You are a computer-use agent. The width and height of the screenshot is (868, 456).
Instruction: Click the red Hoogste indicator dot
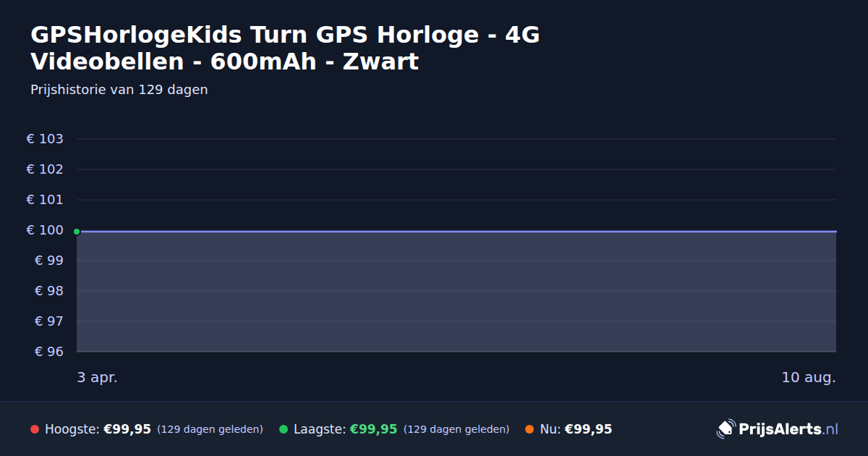click(x=35, y=429)
